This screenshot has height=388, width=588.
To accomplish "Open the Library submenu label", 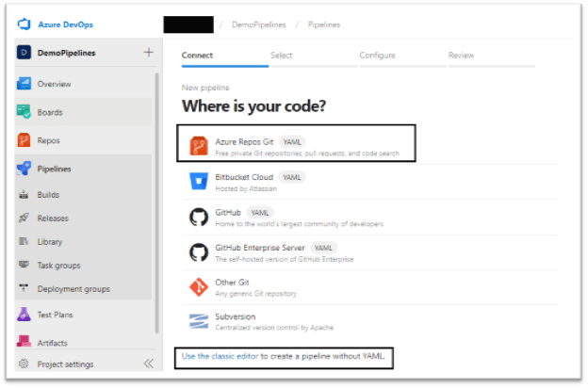I will (50, 242).
